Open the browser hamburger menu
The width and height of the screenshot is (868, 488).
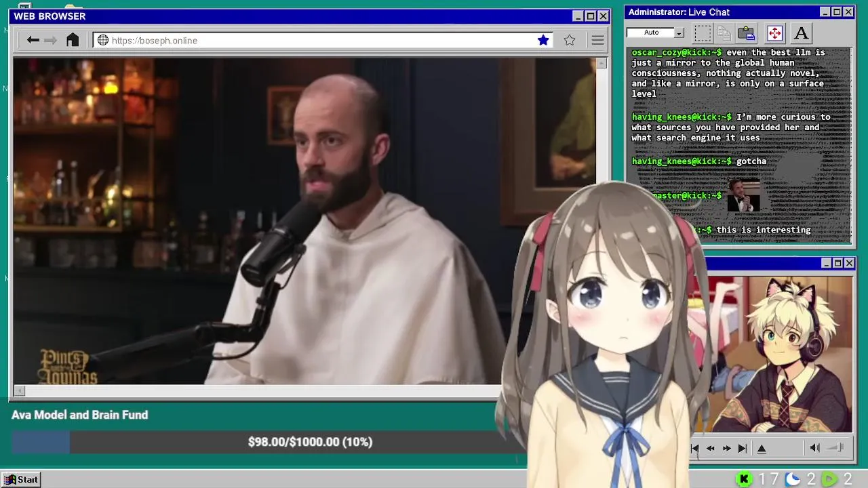pos(597,41)
